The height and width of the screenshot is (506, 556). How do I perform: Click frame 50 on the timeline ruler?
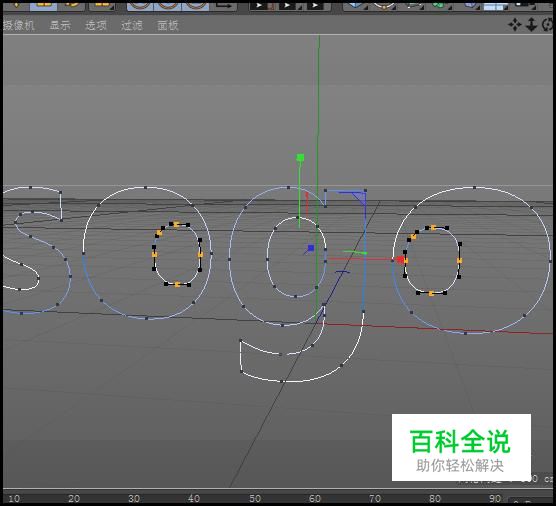(x=255, y=498)
